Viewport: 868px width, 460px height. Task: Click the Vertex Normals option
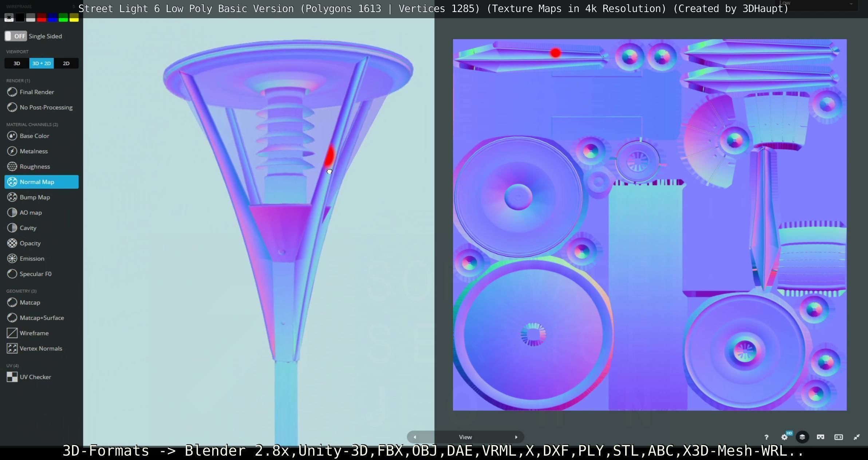[41, 348]
